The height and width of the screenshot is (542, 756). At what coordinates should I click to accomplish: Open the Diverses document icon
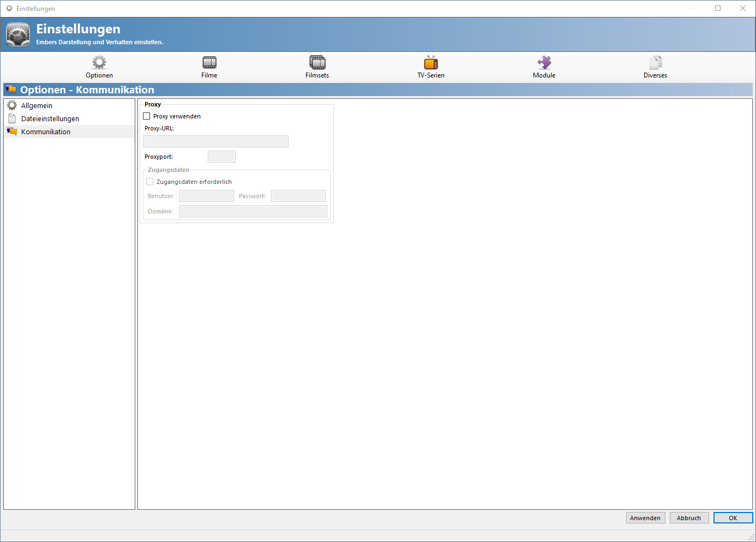click(656, 62)
